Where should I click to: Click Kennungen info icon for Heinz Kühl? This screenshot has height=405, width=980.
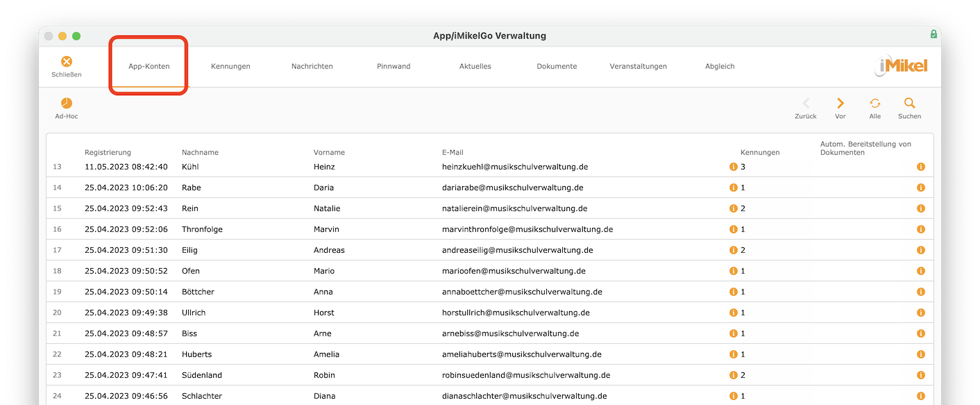click(733, 167)
